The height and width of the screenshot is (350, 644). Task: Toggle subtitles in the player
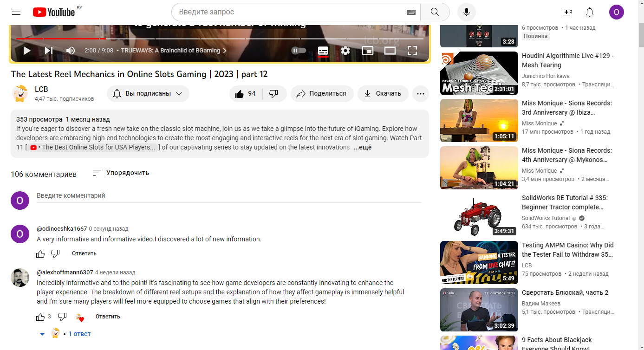(323, 51)
